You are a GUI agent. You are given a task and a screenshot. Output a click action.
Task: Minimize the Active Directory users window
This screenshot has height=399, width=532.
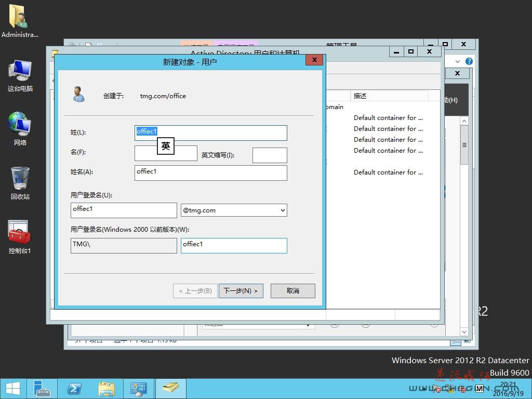click(396, 51)
